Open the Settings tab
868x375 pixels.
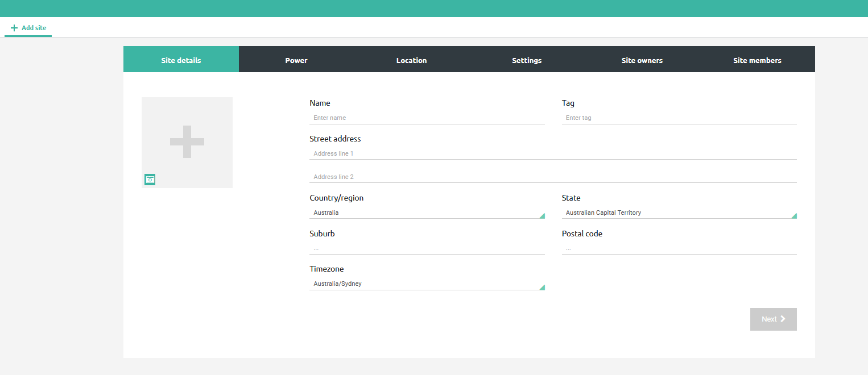pos(527,60)
